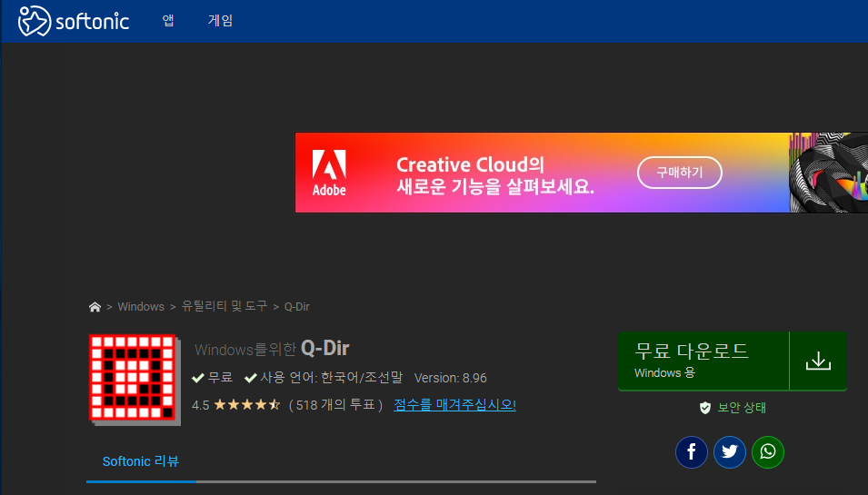
Task: Click the 무료 다운로드 button
Action: coord(703,361)
